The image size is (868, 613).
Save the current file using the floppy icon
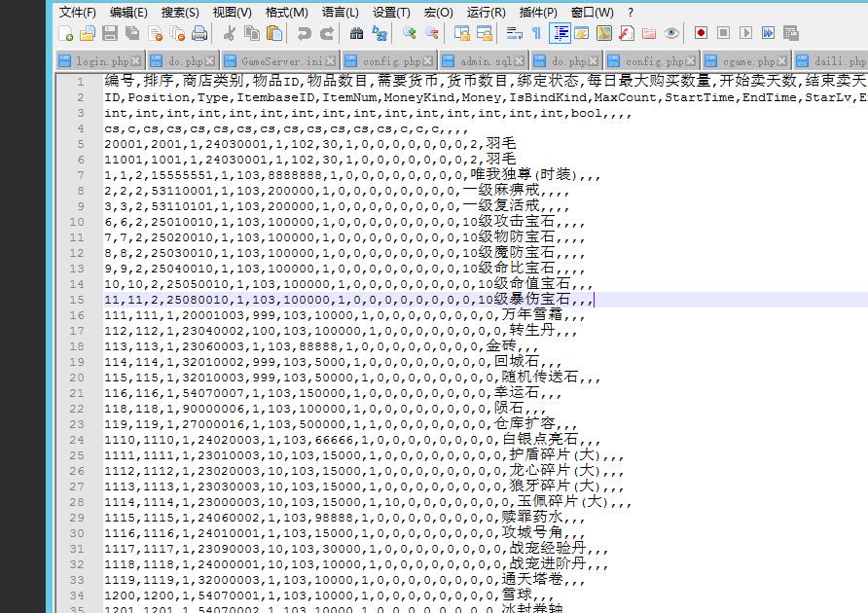tap(110, 34)
